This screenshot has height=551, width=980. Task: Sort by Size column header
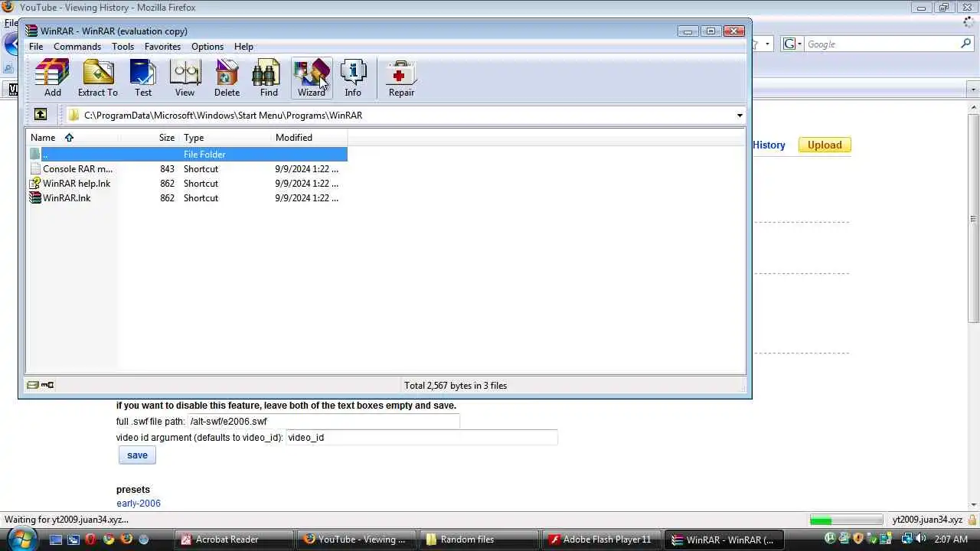(149, 138)
